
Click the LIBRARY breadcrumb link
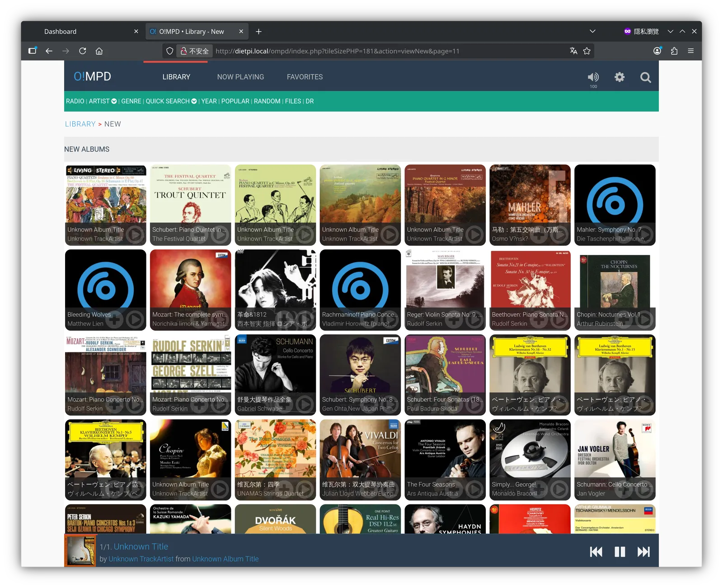tap(80, 124)
